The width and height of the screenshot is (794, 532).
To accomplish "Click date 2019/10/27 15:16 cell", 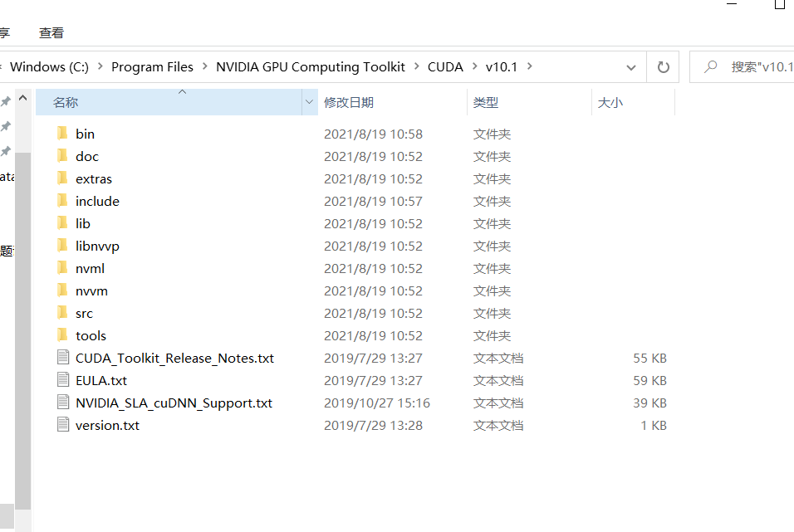I will [377, 403].
